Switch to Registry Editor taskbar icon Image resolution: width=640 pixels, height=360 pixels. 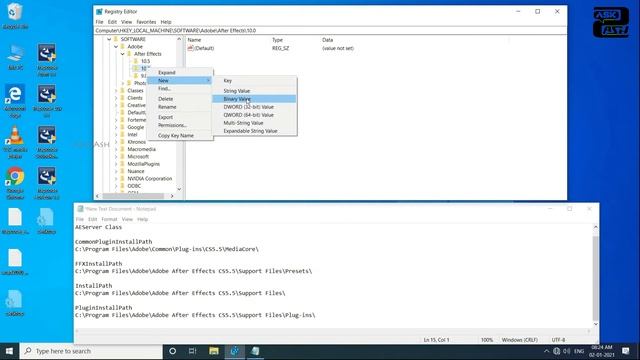235,351
